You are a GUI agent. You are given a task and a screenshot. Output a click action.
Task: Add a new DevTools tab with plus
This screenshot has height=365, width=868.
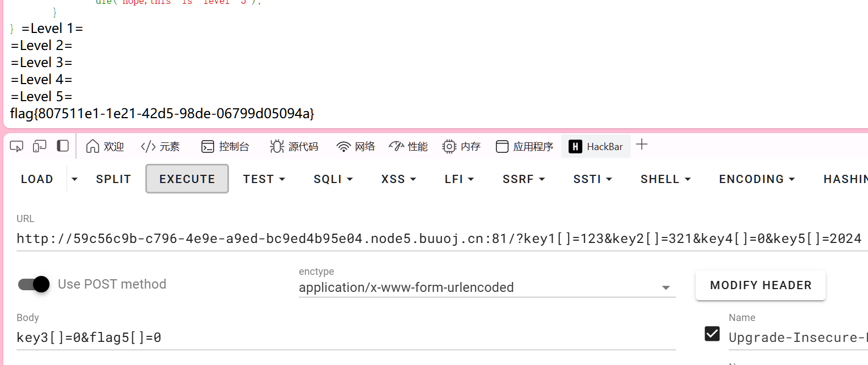pyautogui.click(x=642, y=145)
